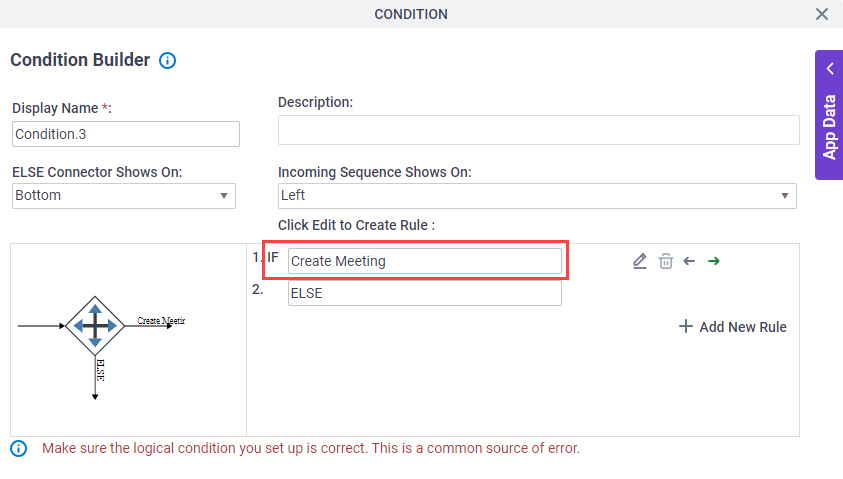Open the ELSE Connector Shows On dropdown
Viewport: 843px width, 479px height.
point(124,196)
